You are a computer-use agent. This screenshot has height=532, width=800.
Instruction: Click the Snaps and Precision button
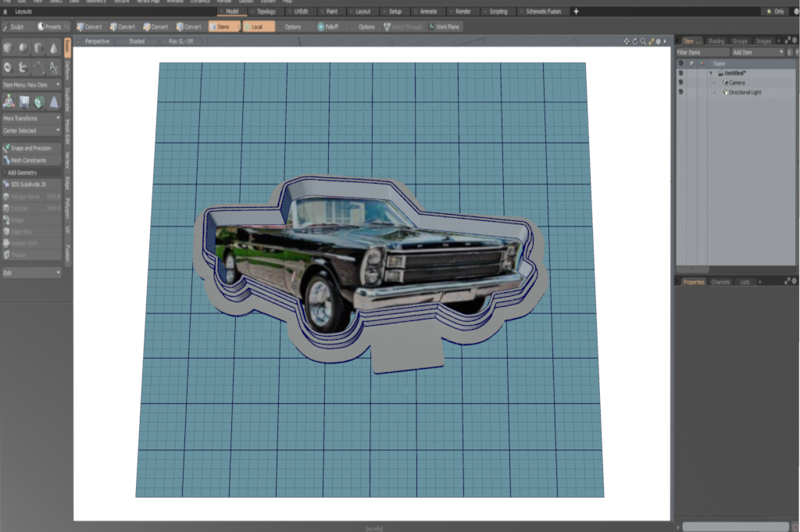pos(31,148)
